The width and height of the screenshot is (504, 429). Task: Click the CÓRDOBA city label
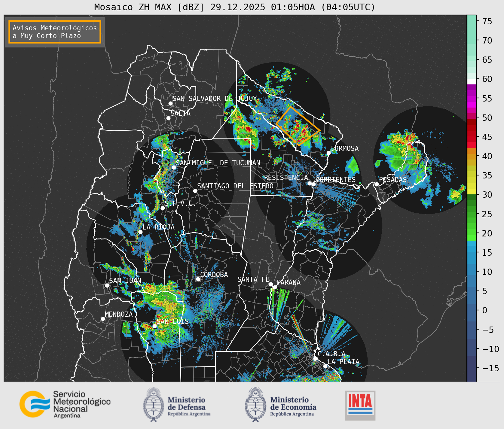pos(214,275)
